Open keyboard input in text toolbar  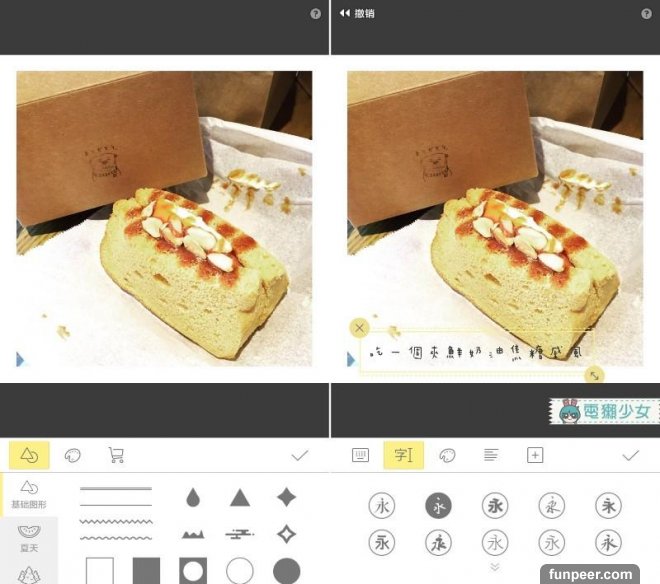pyautogui.click(x=360, y=455)
